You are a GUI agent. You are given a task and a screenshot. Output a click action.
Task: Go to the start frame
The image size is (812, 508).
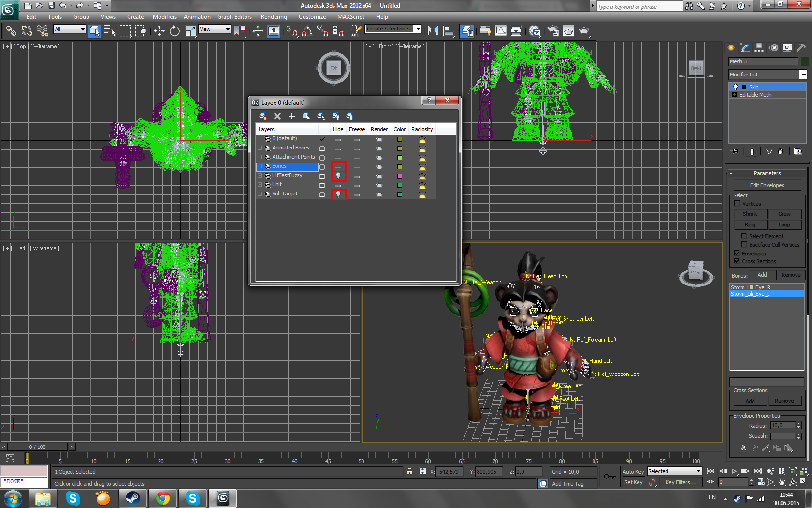click(x=710, y=471)
